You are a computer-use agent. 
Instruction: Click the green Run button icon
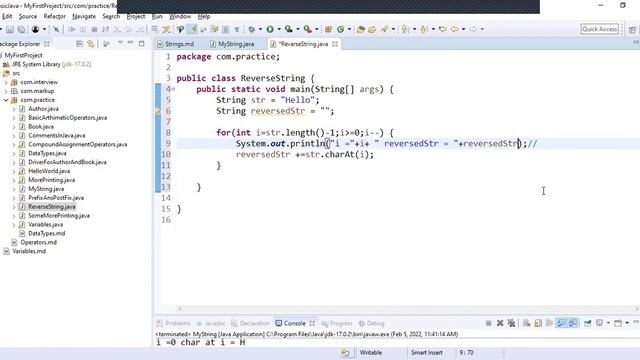click(x=270, y=29)
